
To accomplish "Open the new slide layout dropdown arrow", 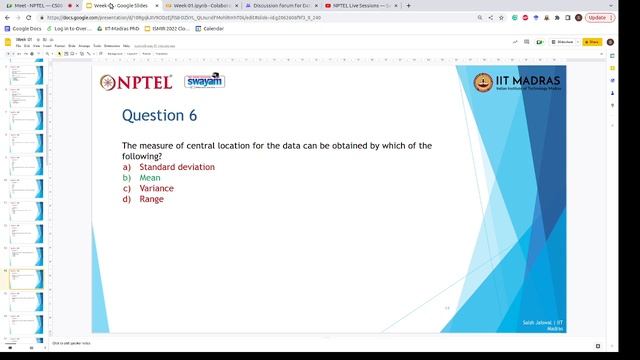I will (x=13, y=53).
